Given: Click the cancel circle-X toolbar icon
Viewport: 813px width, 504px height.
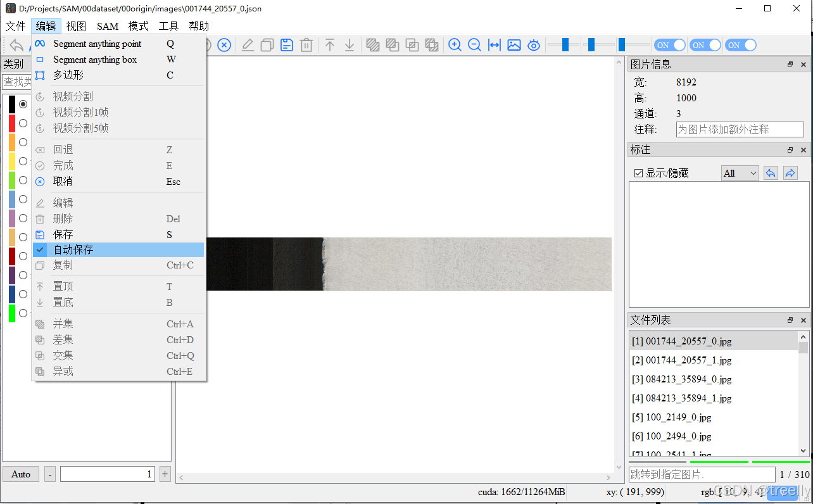Looking at the screenshot, I should coord(224,45).
